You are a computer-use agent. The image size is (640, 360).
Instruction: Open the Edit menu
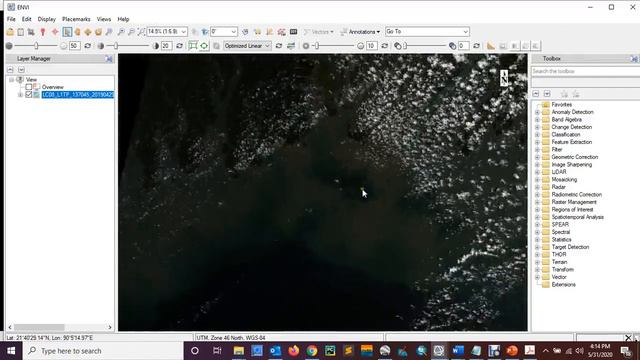[x=27, y=19]
